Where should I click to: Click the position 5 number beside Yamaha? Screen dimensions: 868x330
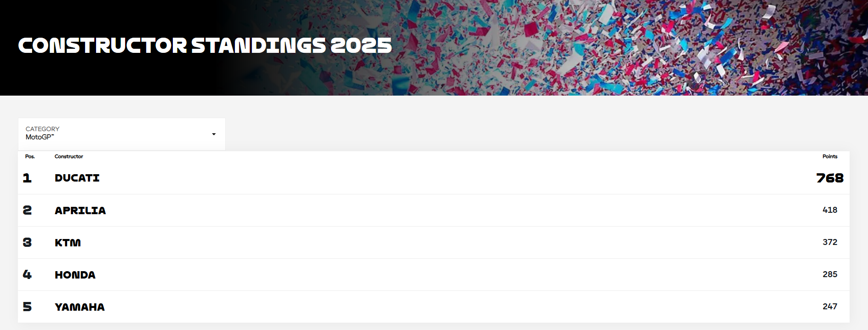point(27,307)
